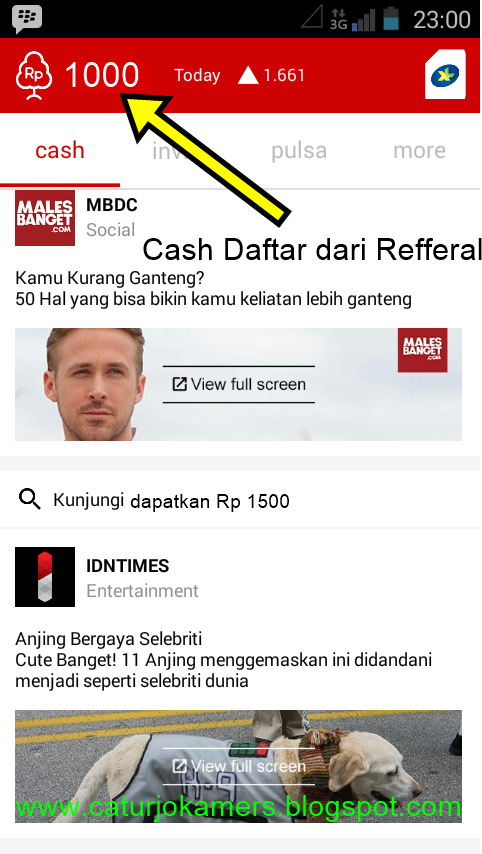Open the more tab
This screenshot has width=482, height=854.
click(419, 150)
